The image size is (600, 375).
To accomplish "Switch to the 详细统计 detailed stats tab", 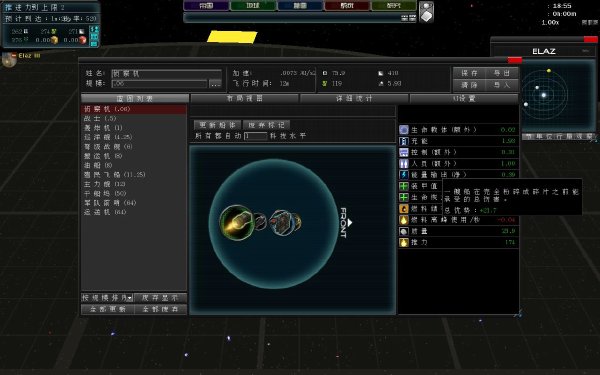I will pos(354,98).
